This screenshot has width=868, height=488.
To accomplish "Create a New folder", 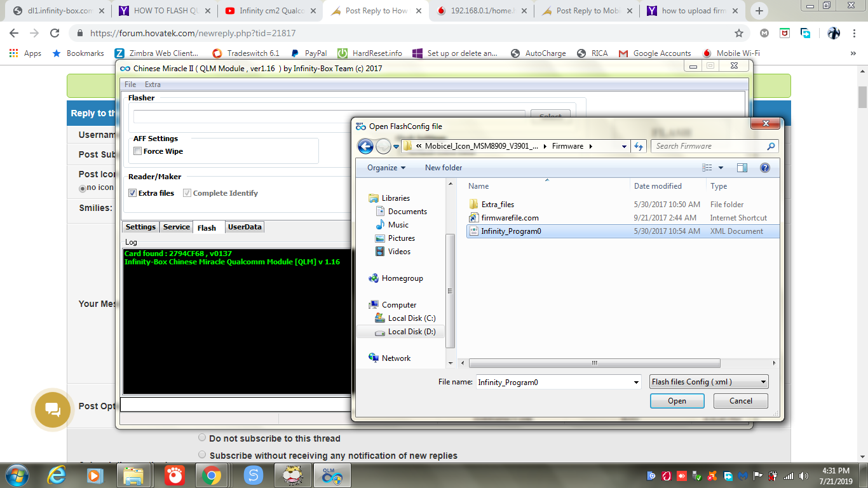I will 444,168.
